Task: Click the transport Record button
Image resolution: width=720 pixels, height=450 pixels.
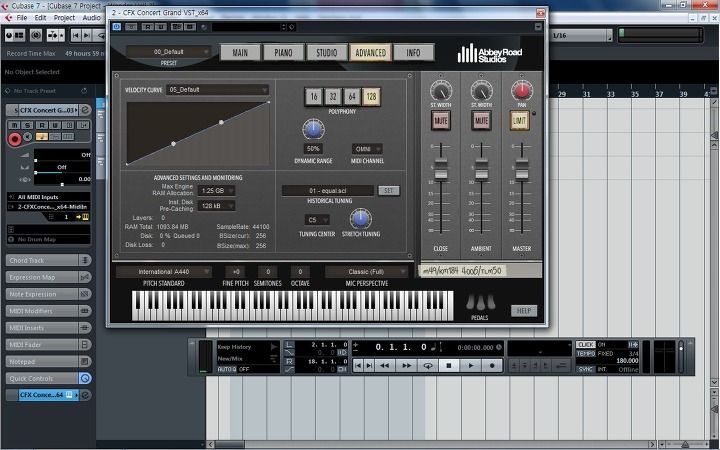Action: click(x=492, y=366)
